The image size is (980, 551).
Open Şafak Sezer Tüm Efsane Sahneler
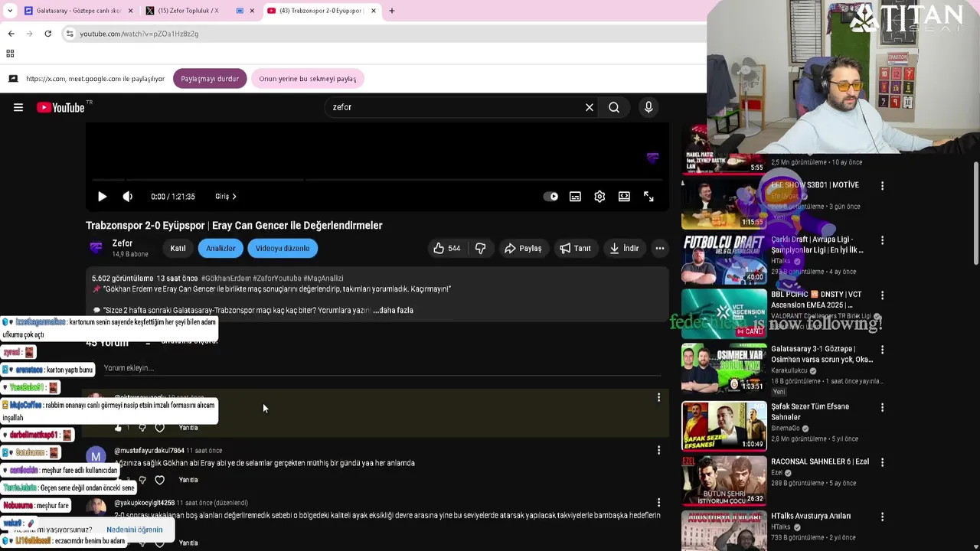810,412
